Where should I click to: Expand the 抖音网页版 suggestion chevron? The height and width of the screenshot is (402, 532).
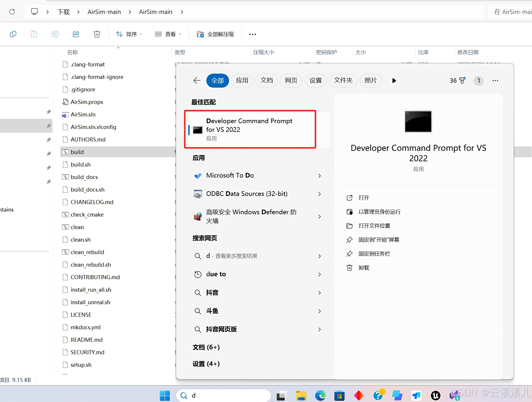[320, 329]
